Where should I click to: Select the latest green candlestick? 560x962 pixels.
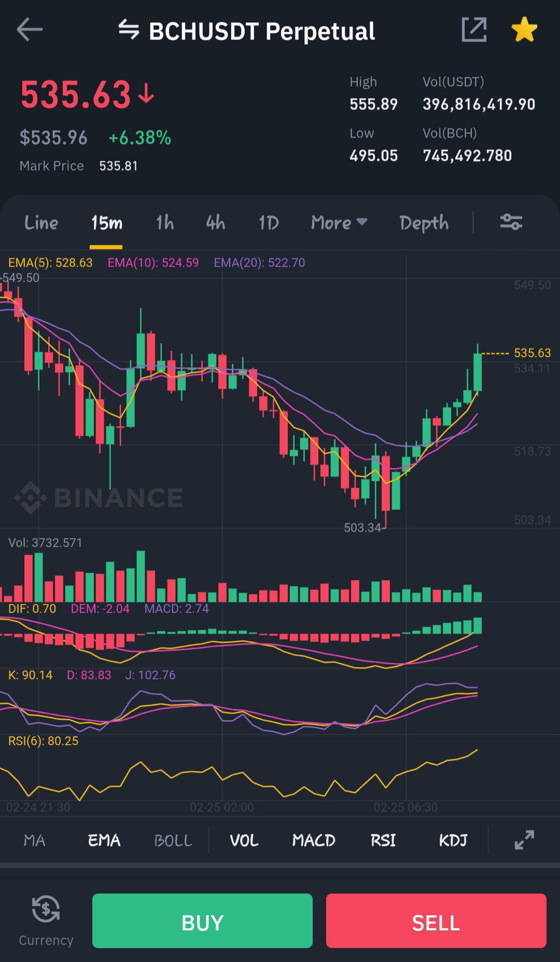(478, 371)
